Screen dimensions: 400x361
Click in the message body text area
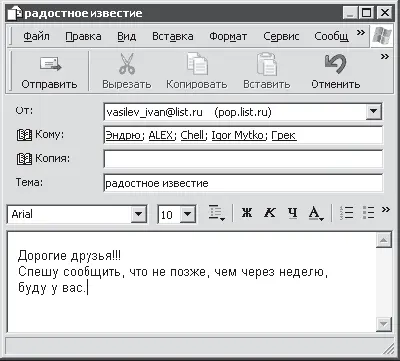click(x=191, y=282)
